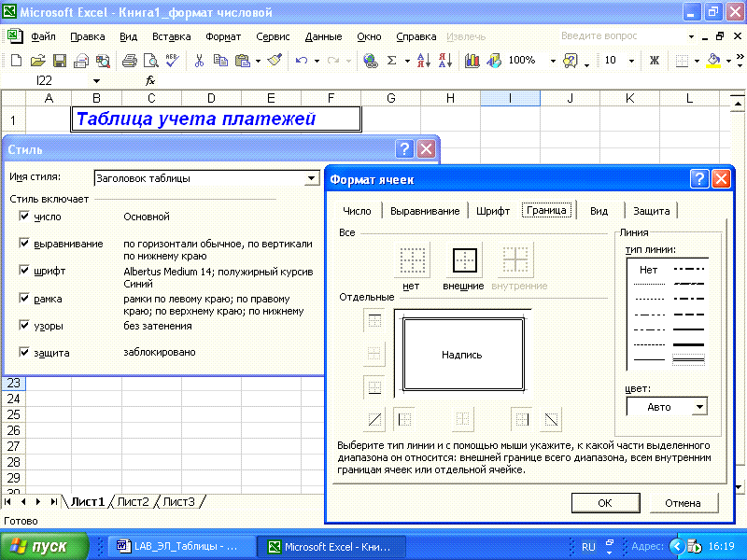
Task: Uncheck the 'защита' checkbox
Action: 24,352
